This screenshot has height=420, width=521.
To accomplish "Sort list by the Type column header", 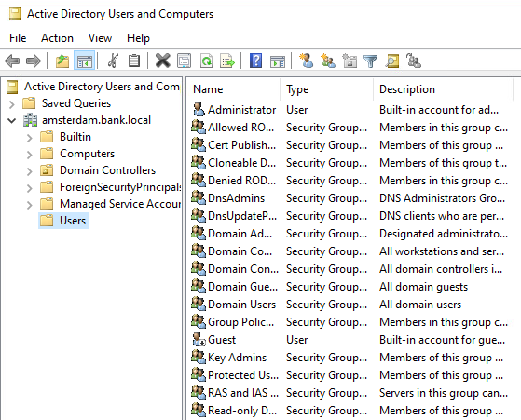I will [x=327, y=89].
